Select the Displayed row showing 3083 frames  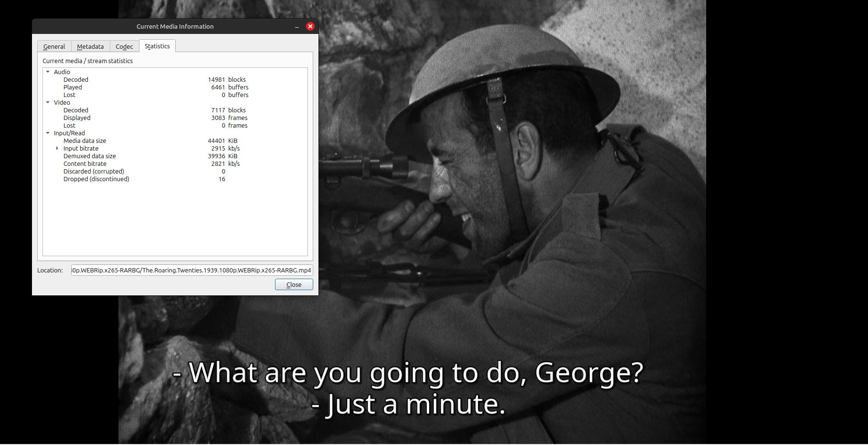175,118
